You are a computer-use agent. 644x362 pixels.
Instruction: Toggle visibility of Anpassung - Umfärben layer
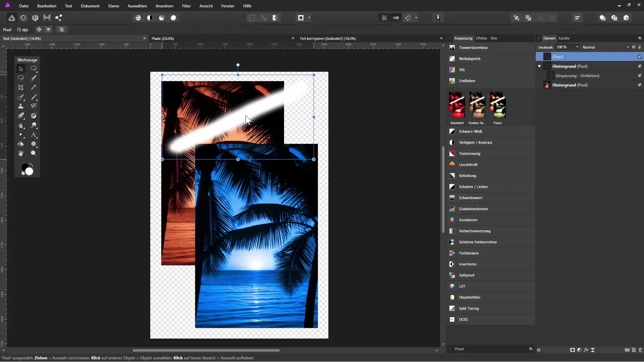pyautogui.click(x=640, y=75)
